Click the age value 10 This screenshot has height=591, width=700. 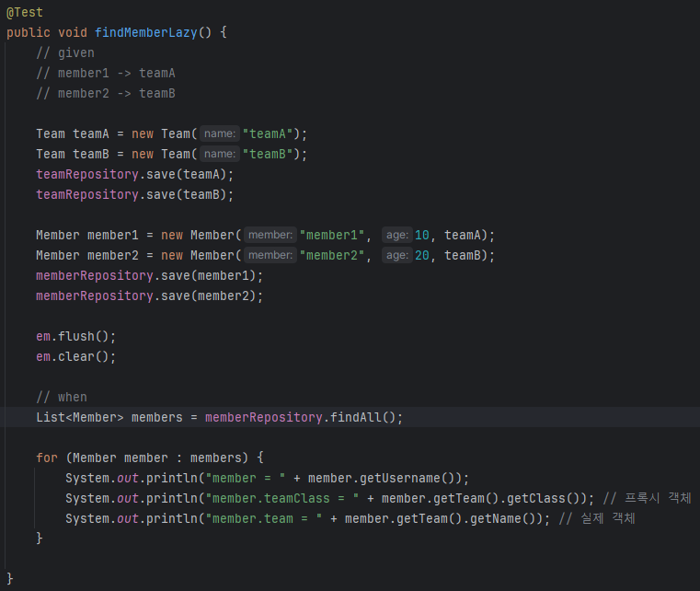click(422, 235)
